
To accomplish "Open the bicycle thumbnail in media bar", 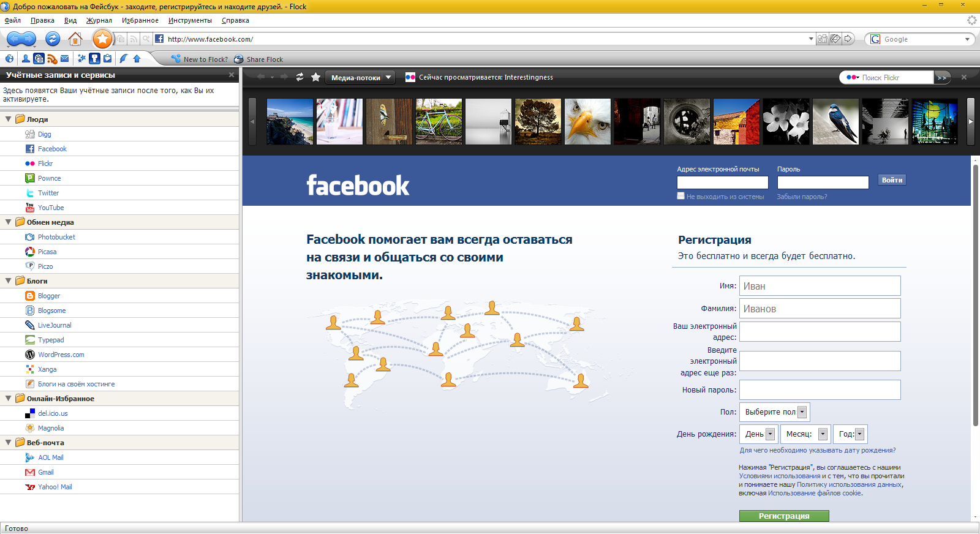I will point(439,121).
